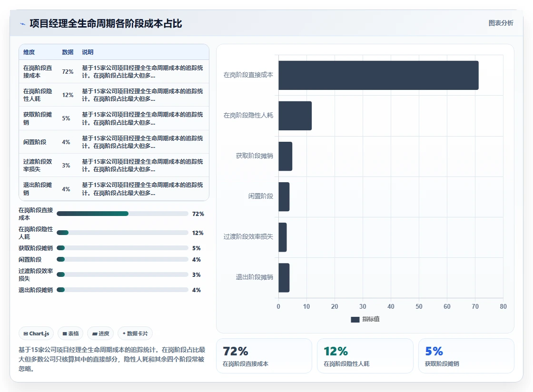This screenshot has width=533, height=392.
Task: Click the 数据 column header
Action: pos(68,52)
